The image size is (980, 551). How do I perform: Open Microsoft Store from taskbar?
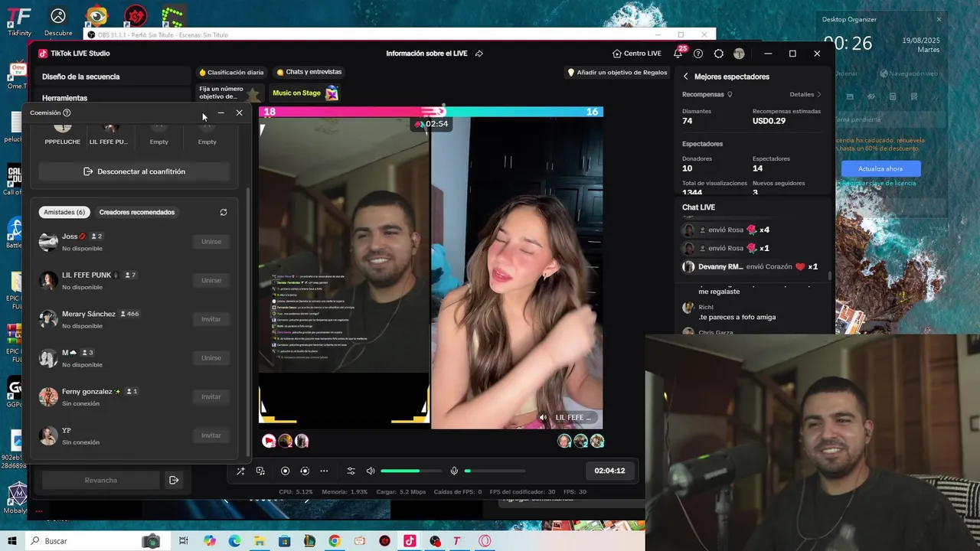coord(284,541)
